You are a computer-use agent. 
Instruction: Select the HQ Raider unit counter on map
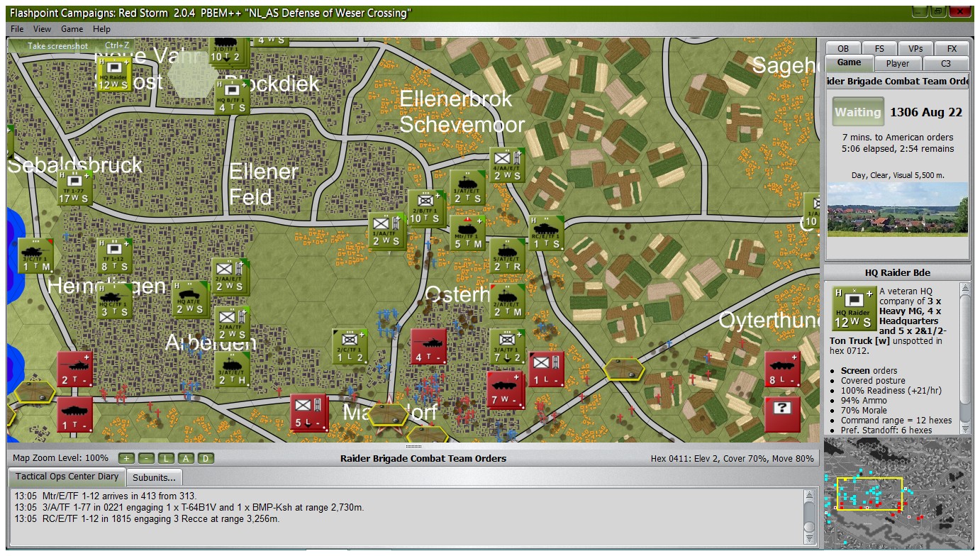click(113, 74)
